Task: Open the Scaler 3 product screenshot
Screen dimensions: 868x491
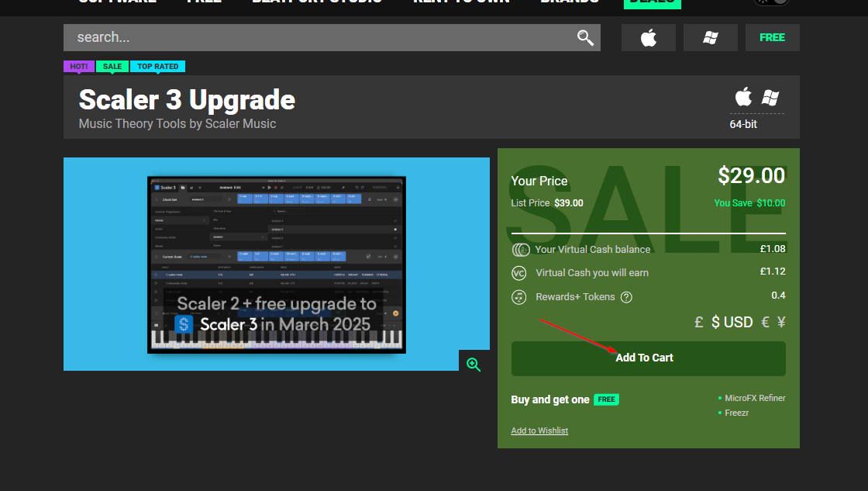Action: click(x=276, y=265)
